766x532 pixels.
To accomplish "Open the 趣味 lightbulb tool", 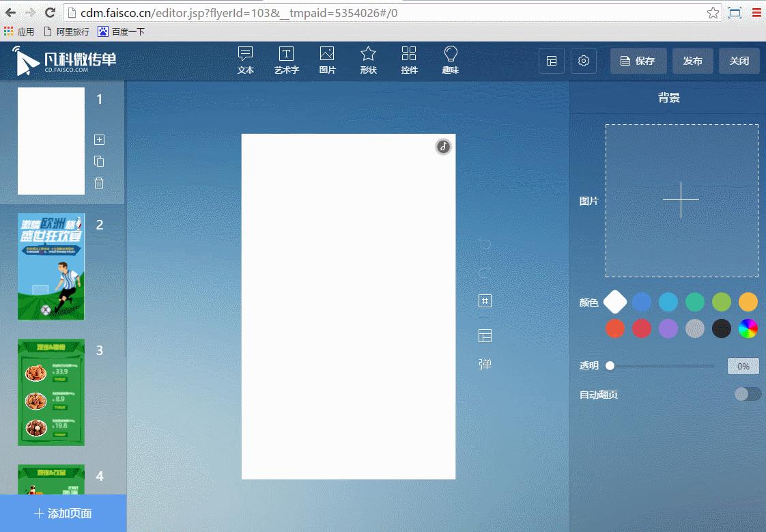I will pyautogui.click(x=450, y=60).
